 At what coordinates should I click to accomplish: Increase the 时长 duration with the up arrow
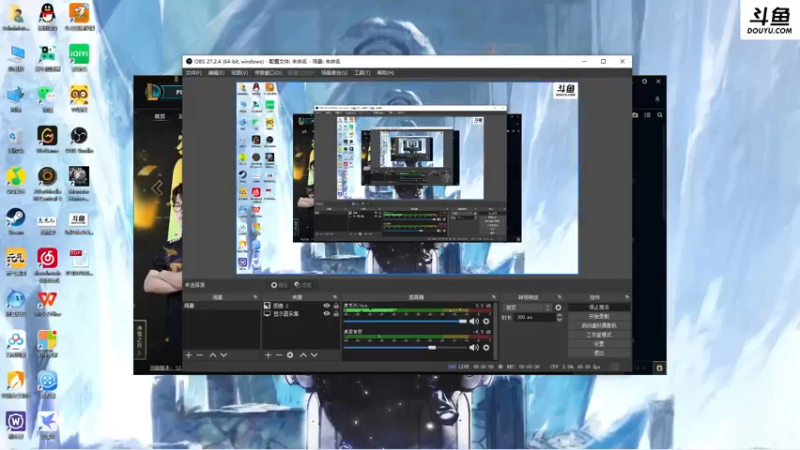(x=559, y=315)
